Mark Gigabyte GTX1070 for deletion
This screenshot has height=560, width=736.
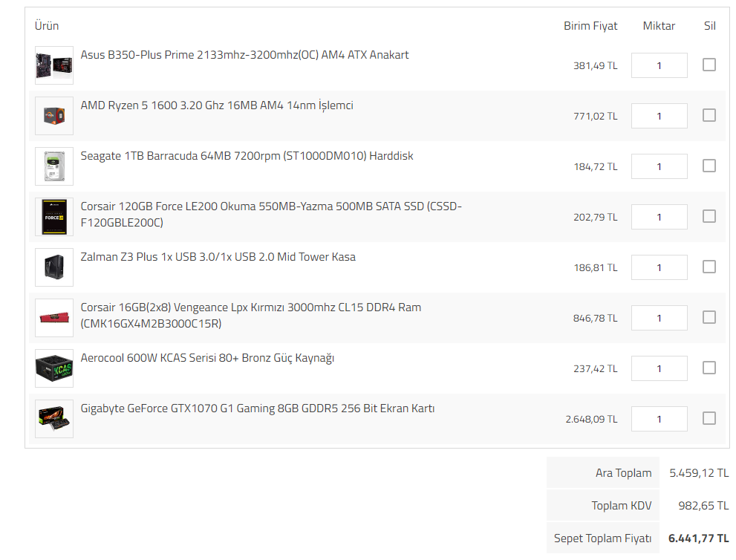point(709,418)
